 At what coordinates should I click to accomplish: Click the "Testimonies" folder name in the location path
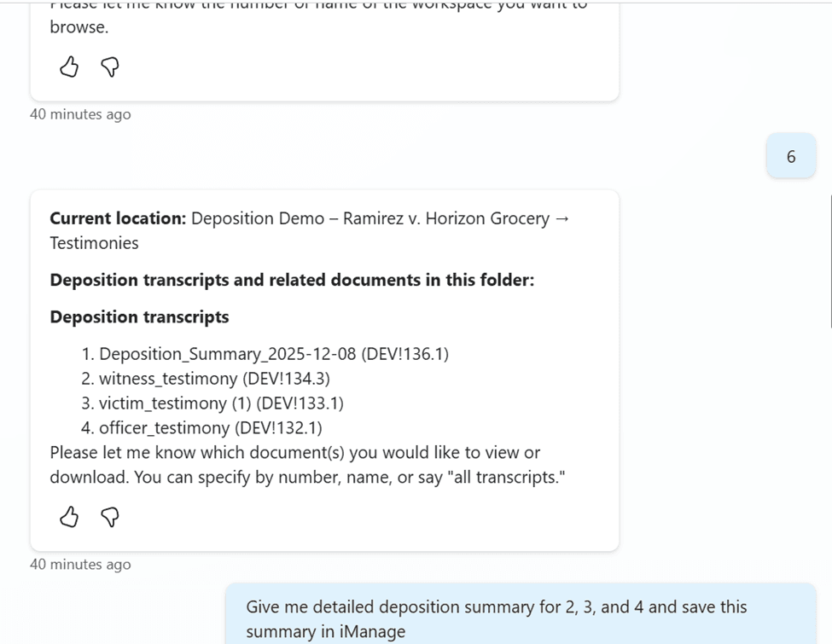[x=94, y=243]
